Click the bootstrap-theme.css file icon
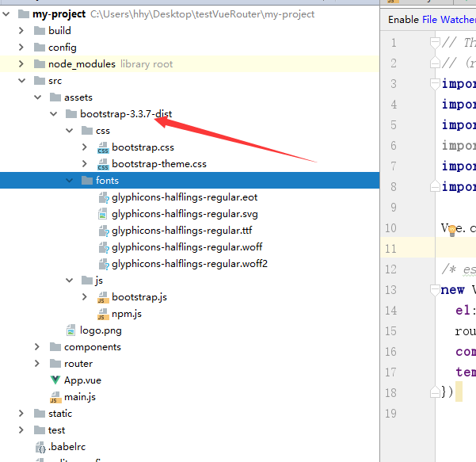 click(103, 164)
